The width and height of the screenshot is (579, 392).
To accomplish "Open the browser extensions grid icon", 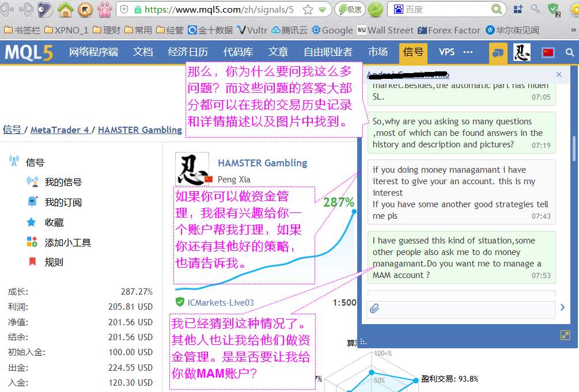I will pos(518,9).
